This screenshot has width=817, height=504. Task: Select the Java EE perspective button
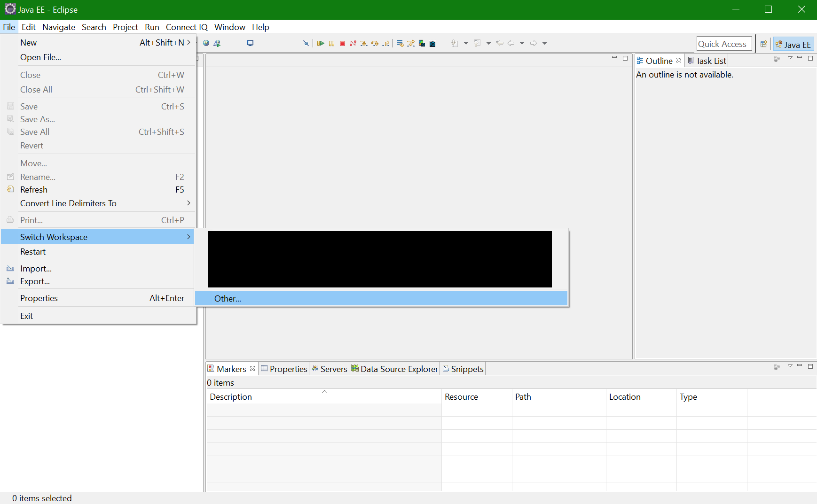(x=793, y=44)
